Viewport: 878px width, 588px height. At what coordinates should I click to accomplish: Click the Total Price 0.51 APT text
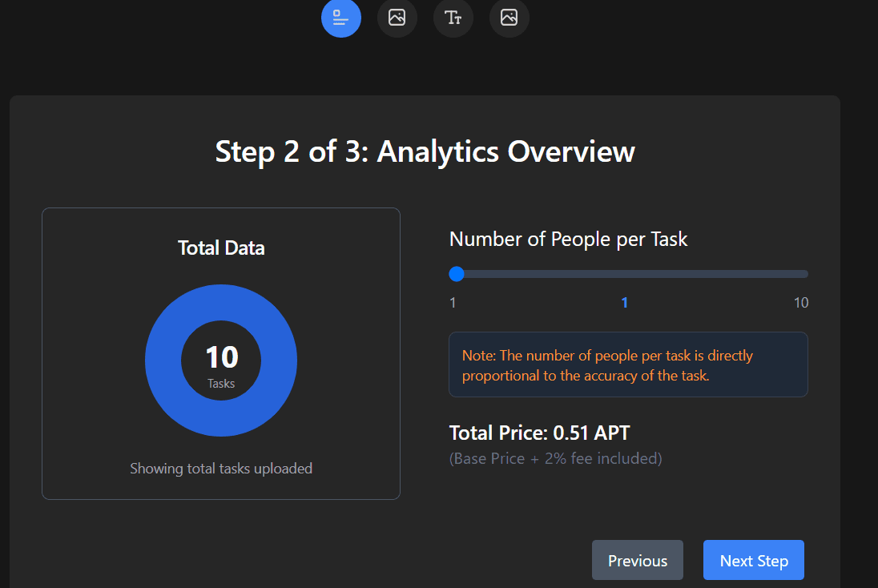[x=539, y=433]
